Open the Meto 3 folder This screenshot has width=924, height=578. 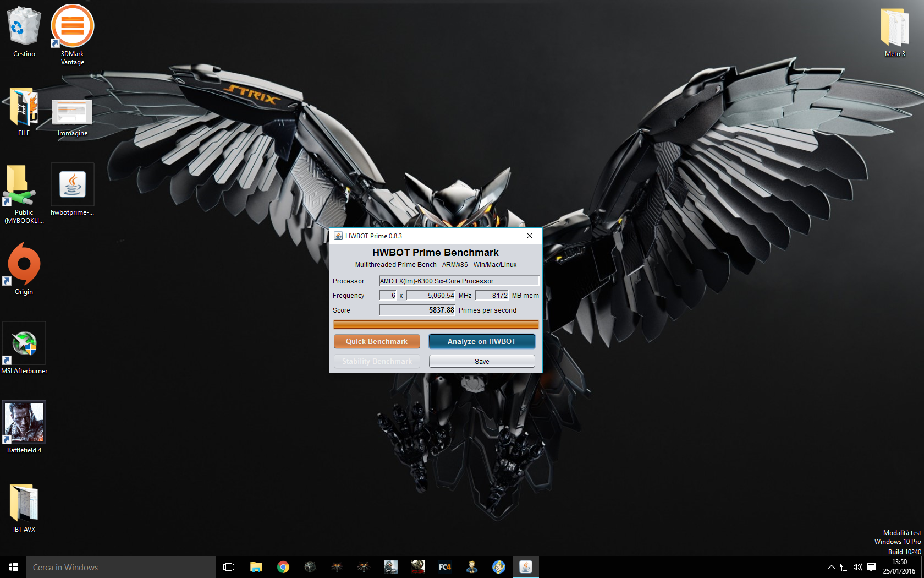[x=895, y=32]
